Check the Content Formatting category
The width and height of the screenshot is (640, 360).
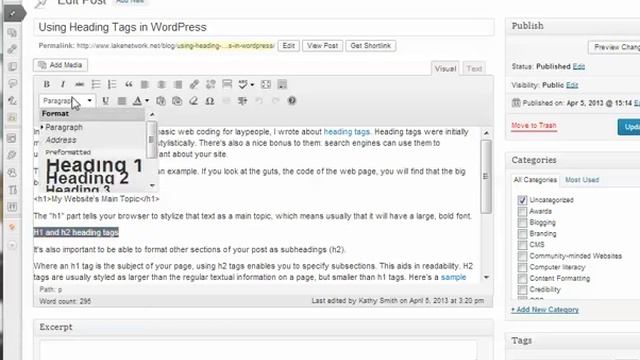[522, 278]
